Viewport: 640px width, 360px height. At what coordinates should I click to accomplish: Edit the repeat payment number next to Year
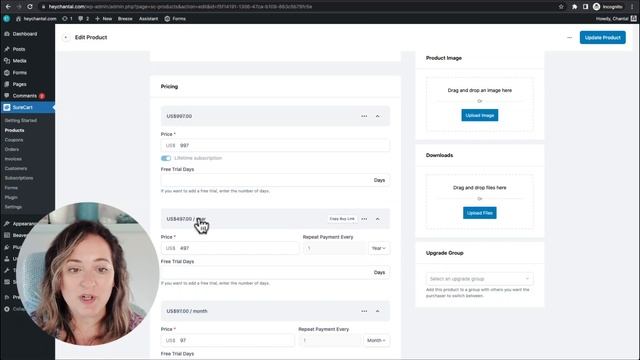point(335,248)
